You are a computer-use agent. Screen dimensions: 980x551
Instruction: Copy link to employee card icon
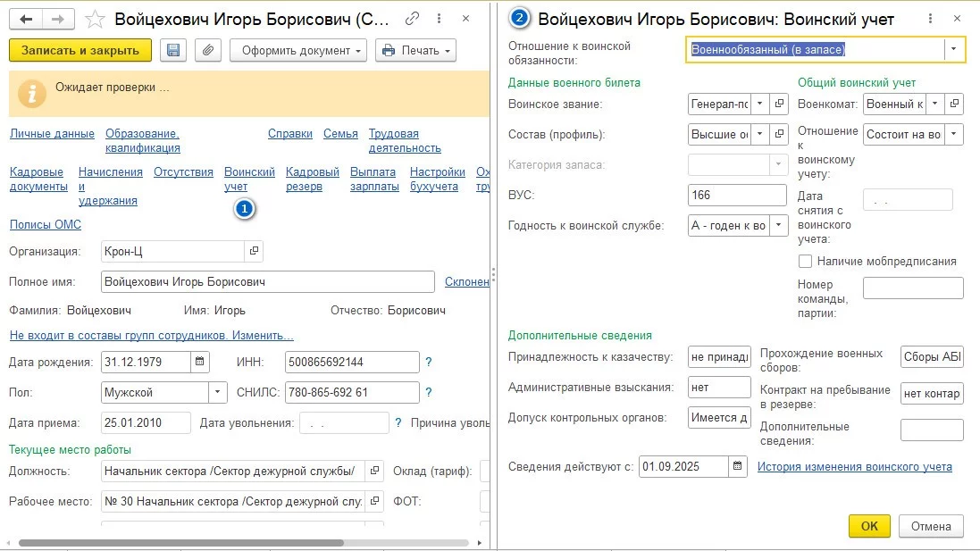(412, 19)
